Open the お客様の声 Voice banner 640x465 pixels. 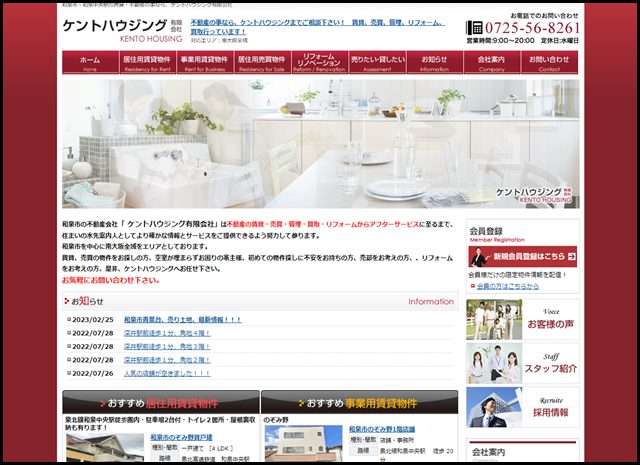coord(522,319)
